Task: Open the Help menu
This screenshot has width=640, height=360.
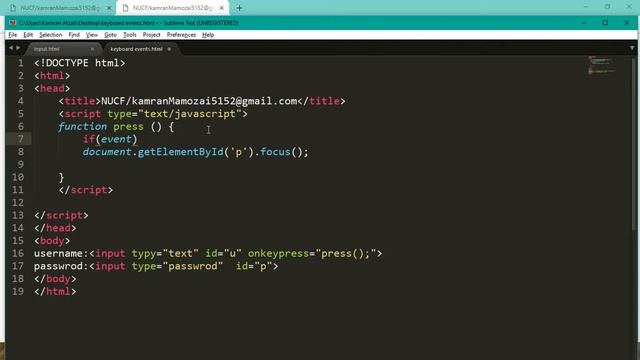Action: click(208, 35)
